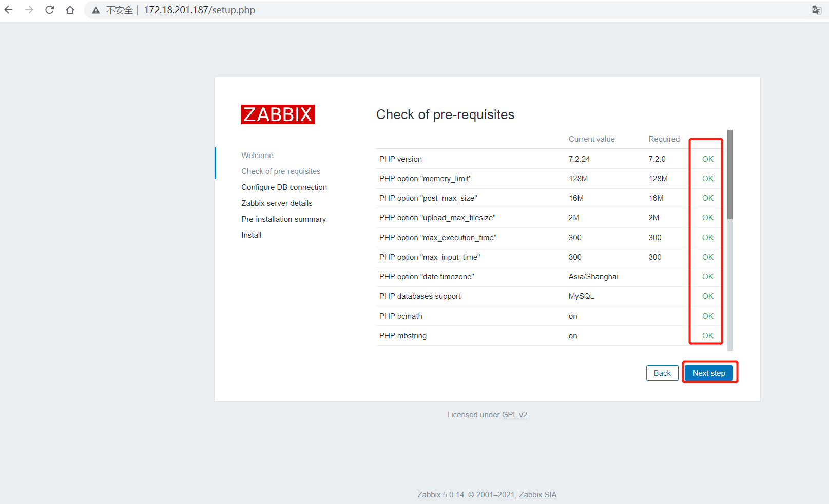
Task: Click the PHP bcmath label
Action: tap(401, 316)
